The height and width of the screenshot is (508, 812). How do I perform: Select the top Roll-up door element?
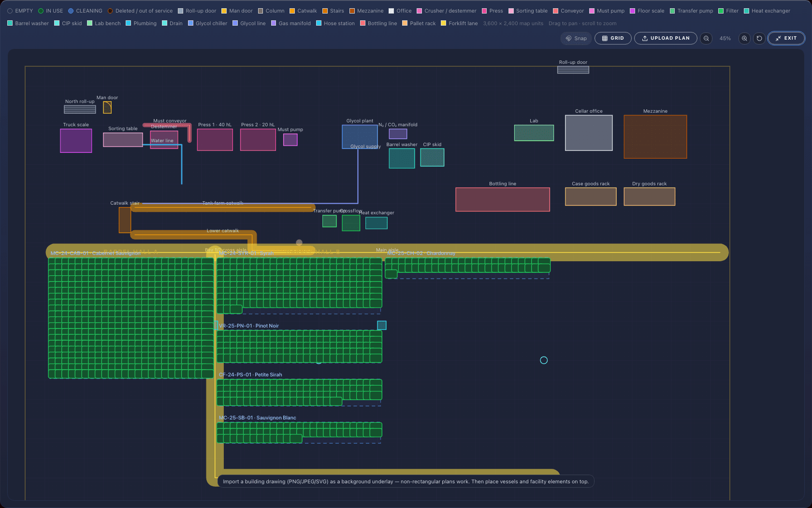click(x=573, y=70)
